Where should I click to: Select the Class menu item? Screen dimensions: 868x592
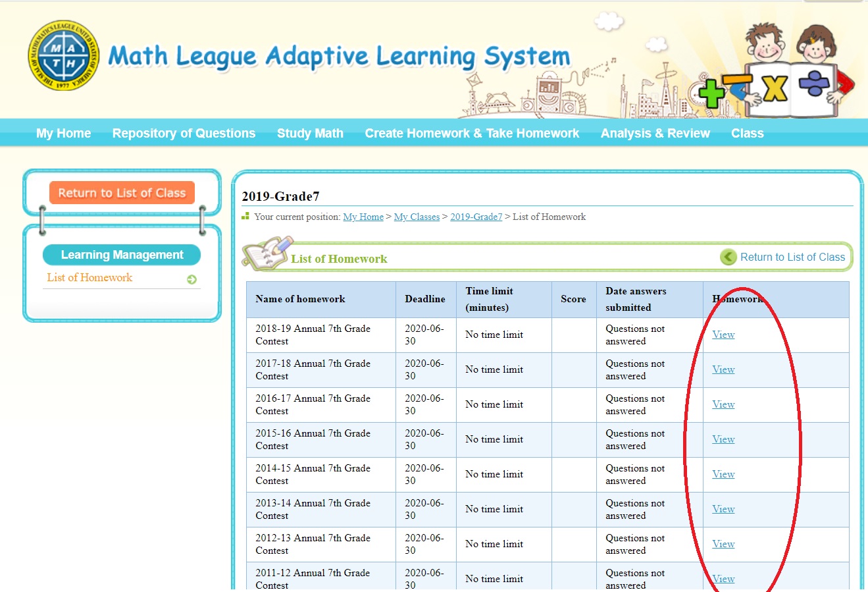point(747,133)
